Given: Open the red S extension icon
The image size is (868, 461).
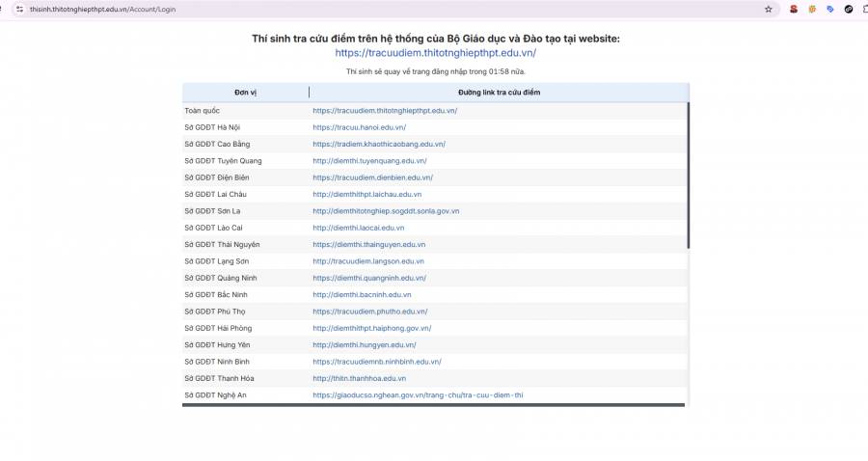Looking at the screenshot, I should (x=794, y=10).
